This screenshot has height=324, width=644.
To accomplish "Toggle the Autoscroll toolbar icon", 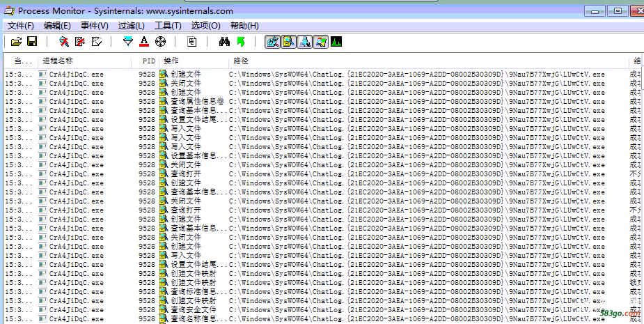I will point(80,42).
